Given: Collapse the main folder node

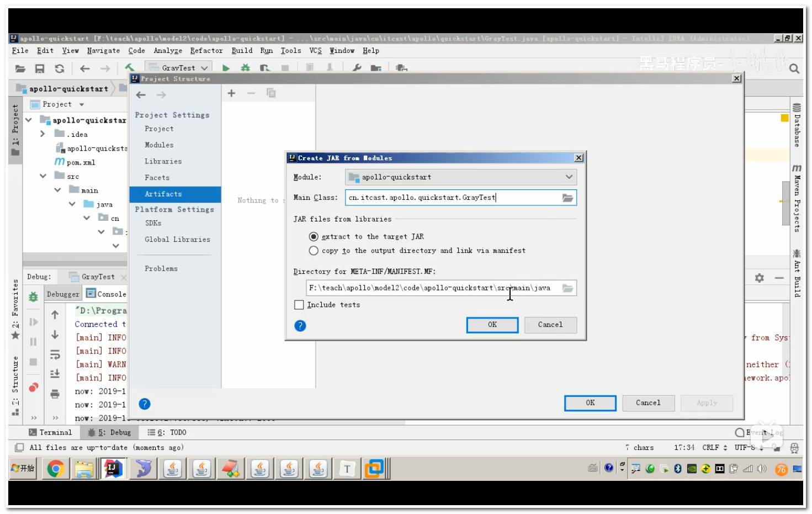Looking at the screenshot, I should coord(57,190).
